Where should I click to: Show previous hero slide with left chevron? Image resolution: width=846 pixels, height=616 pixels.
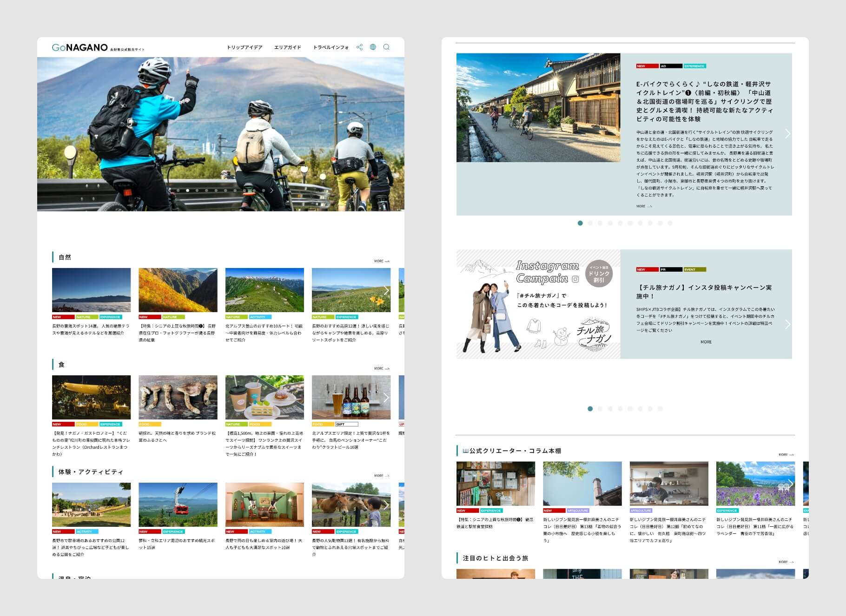click(x=169, y=190)
